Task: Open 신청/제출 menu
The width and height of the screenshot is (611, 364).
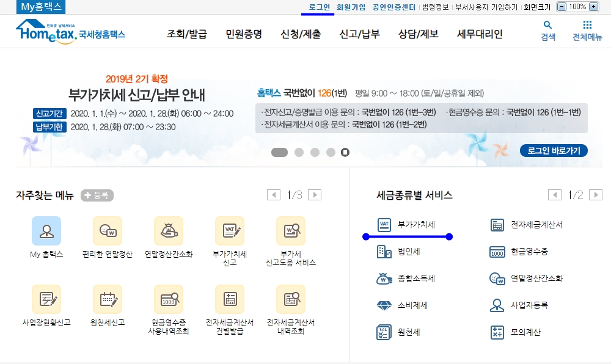Action: pos(301,34)
